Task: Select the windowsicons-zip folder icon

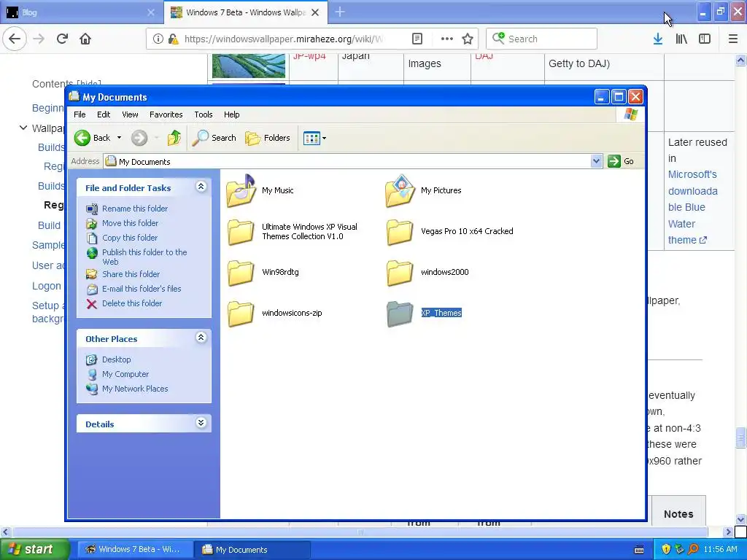Action: click(x=241, y=314)
